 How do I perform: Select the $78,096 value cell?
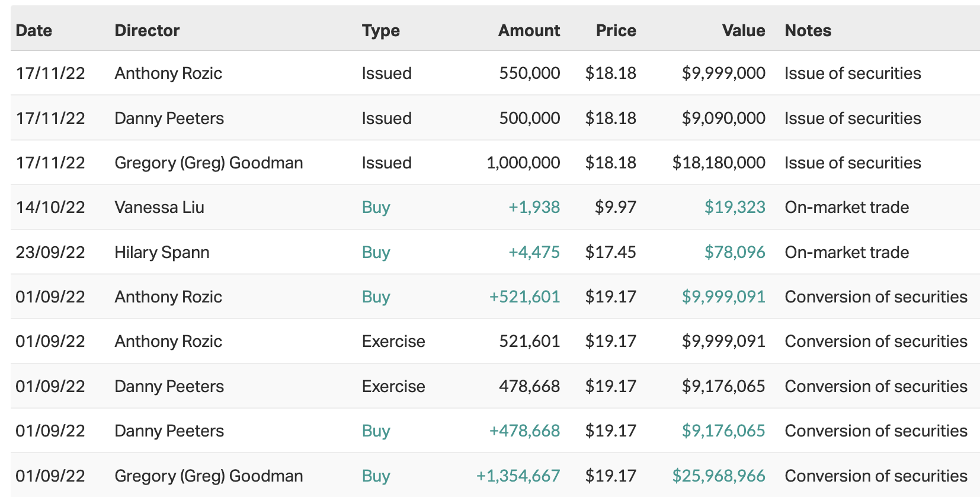(734, 253)
